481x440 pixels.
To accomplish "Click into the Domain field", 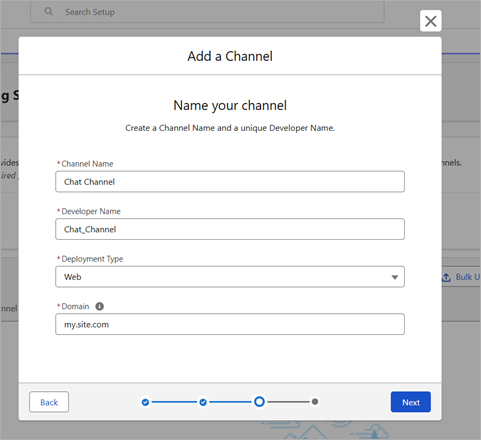I will coord(230,324).
